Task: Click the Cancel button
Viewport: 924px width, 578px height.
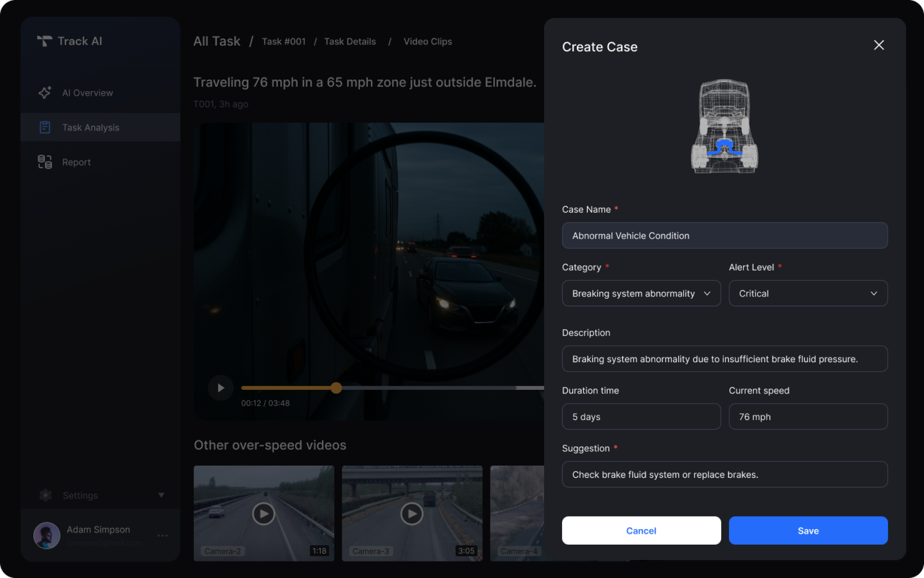Action: (641, 530)
